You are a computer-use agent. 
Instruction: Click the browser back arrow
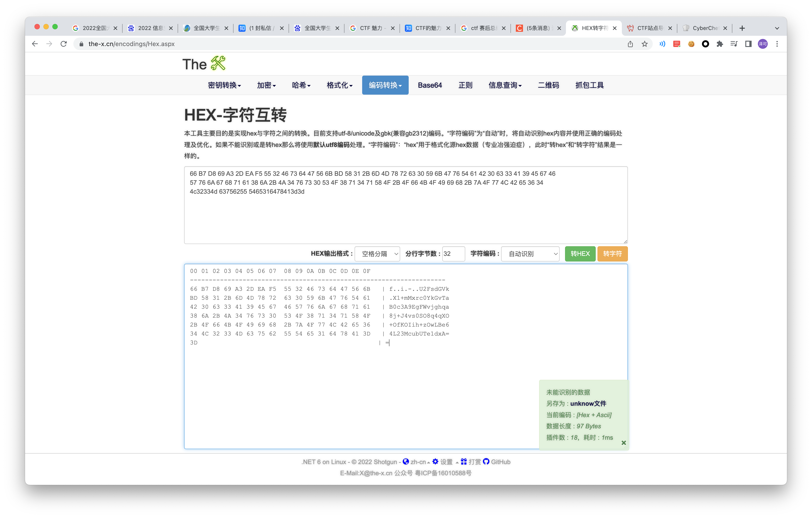[35, 44]
